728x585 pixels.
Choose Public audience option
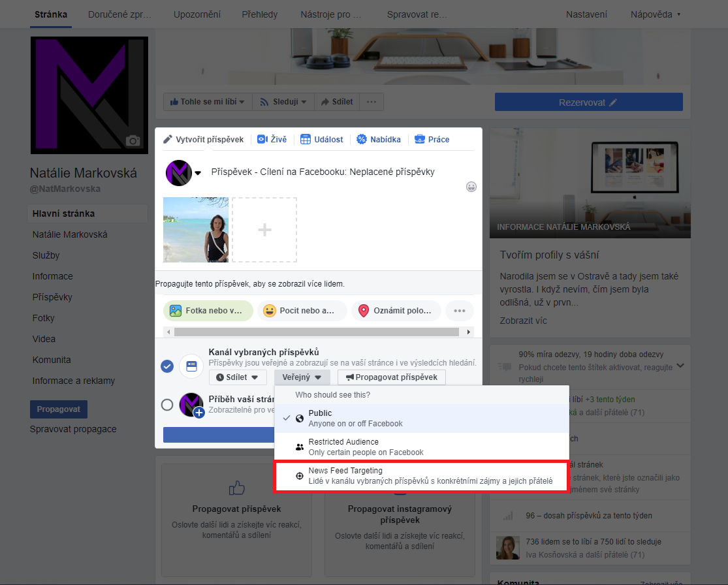click(x=422, y=419)
